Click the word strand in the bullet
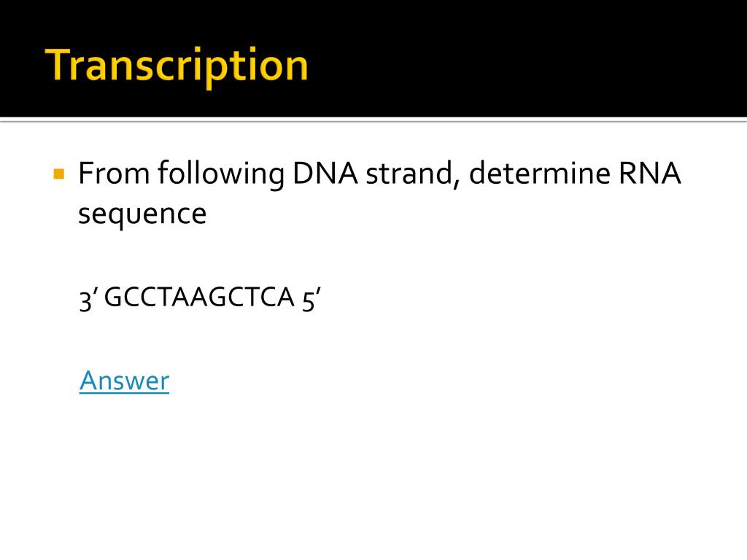Viewport: 747px width, 560px height. pos(409,173)
